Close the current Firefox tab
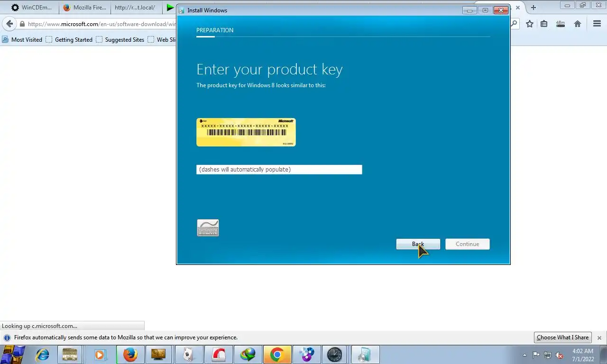Screen dimensions: 607x364 (518, 8)
